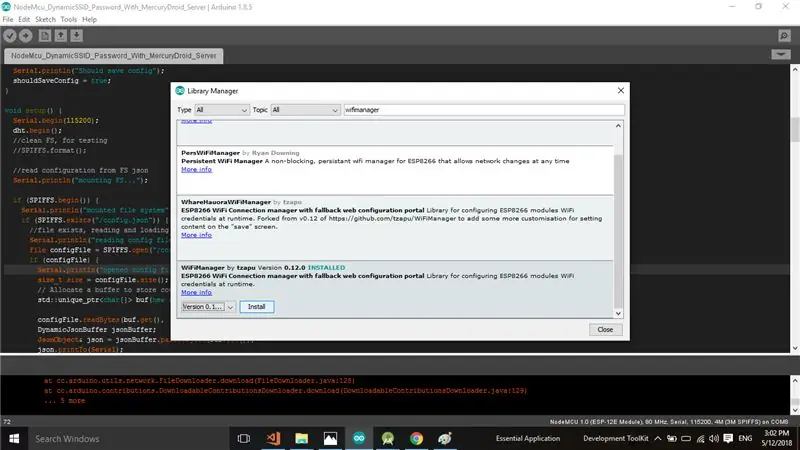Click the code line Serial.begin(115200)
This screenshot has height=450, width=800.
[x=56, y=120]
